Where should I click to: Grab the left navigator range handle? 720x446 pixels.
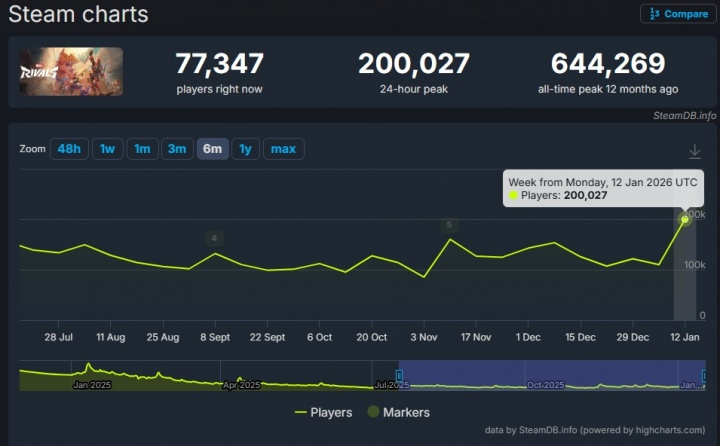pos(399,376)
